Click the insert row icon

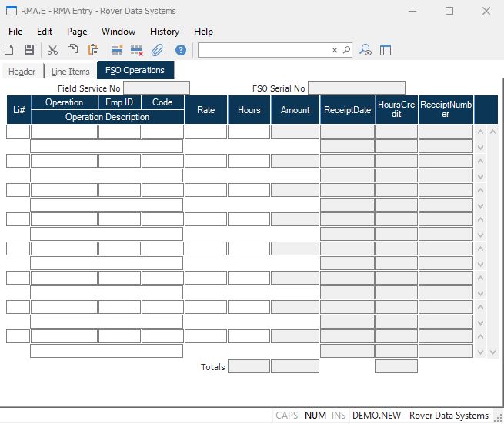(117, 50)
